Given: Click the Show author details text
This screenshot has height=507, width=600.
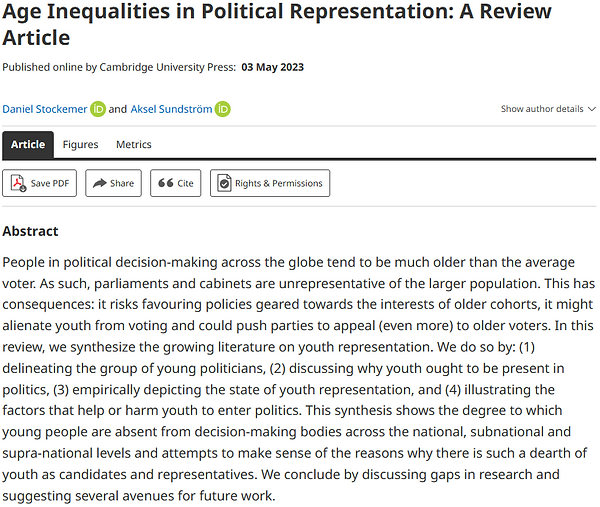Looking at the screenshot, I should 542,109.
